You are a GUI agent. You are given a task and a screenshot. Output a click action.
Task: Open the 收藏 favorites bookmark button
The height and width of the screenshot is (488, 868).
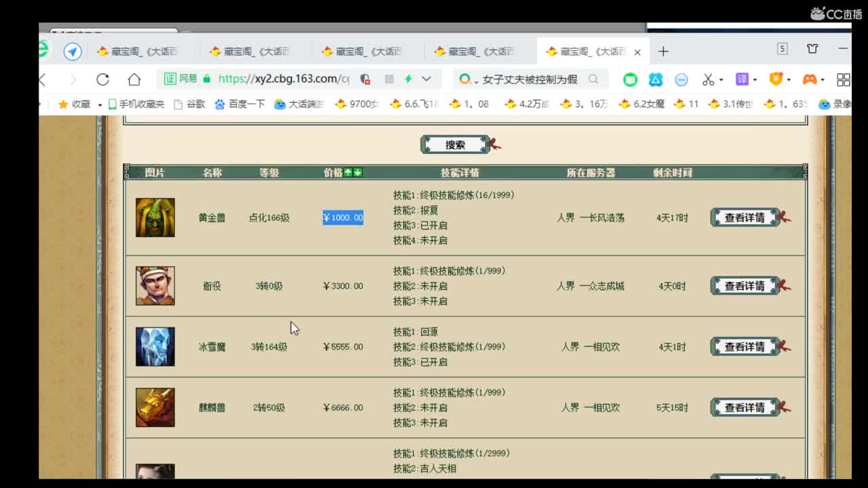click(75, 104)
